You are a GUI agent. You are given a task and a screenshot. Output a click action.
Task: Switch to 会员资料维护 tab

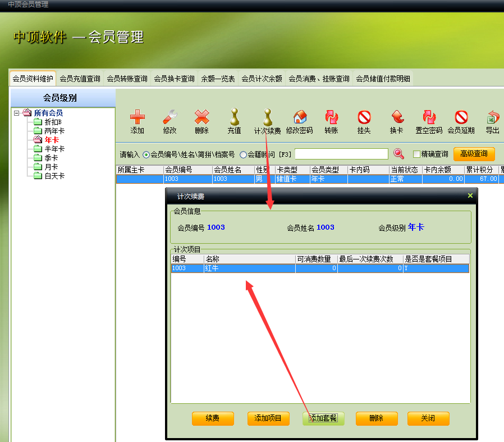[33, 79]
